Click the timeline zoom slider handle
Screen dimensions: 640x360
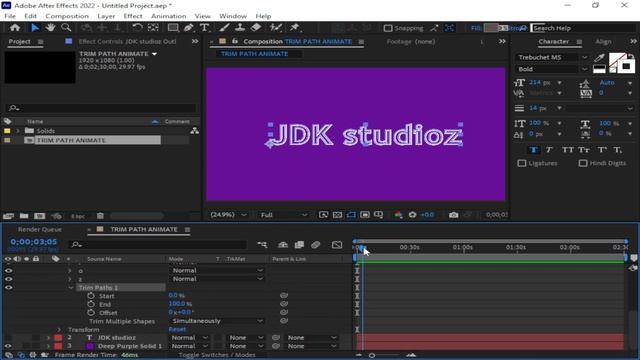(372, 355)
